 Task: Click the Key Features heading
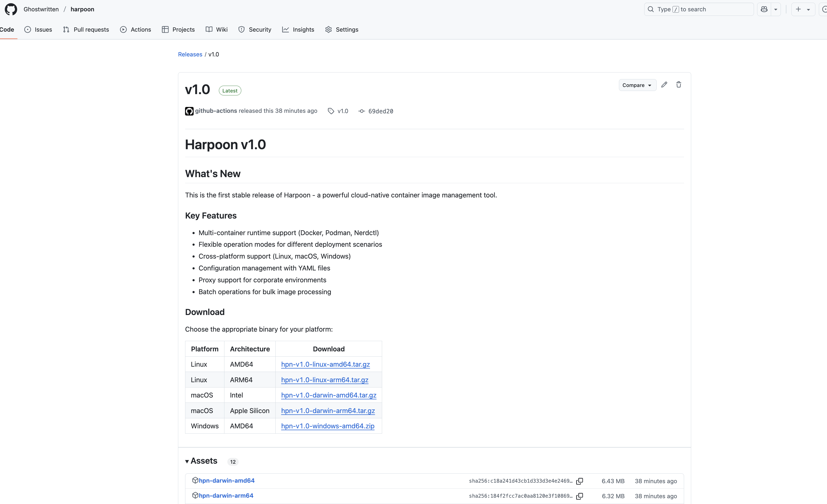click(x=211, y=216)
